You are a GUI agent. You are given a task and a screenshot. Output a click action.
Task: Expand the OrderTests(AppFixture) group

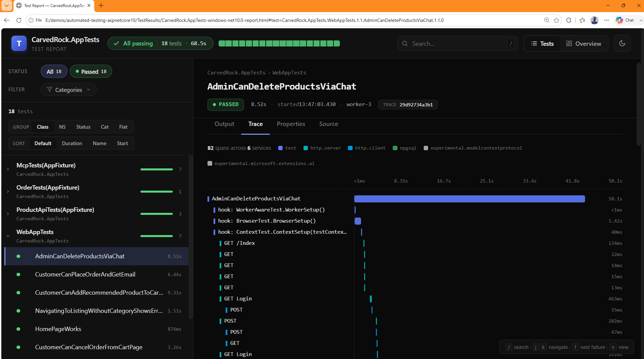pyautogui.click(x=8, y=191)
